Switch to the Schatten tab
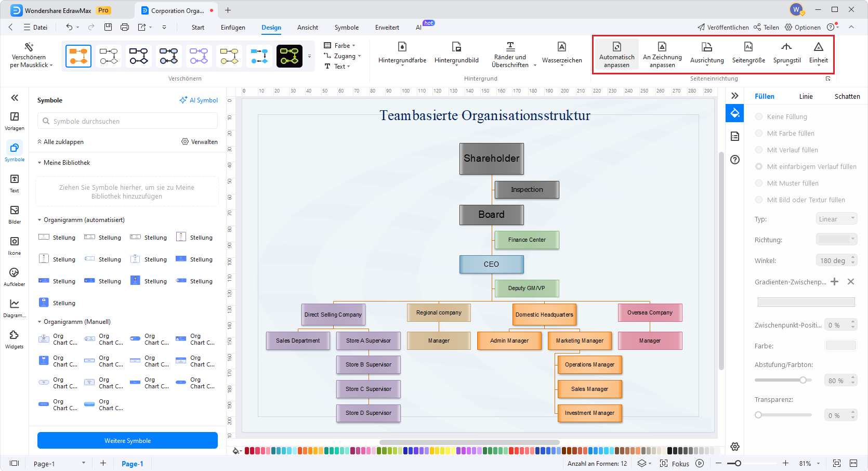868x471 pixels. 847,96
